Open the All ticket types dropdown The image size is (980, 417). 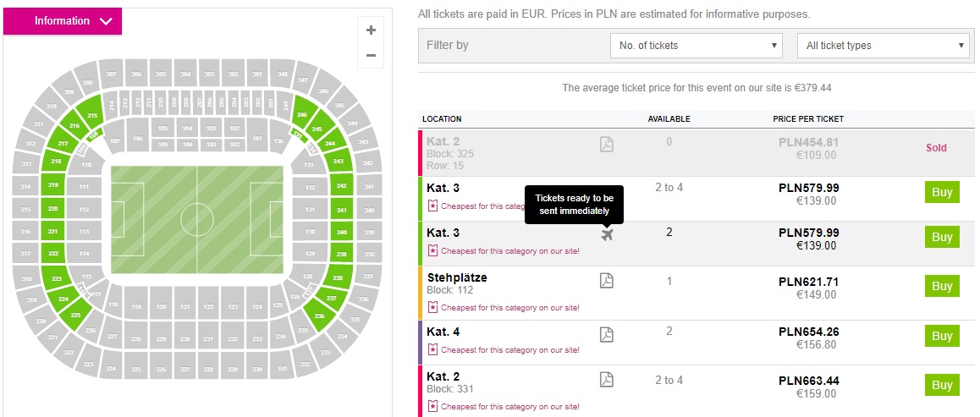[x=884, y=46]
